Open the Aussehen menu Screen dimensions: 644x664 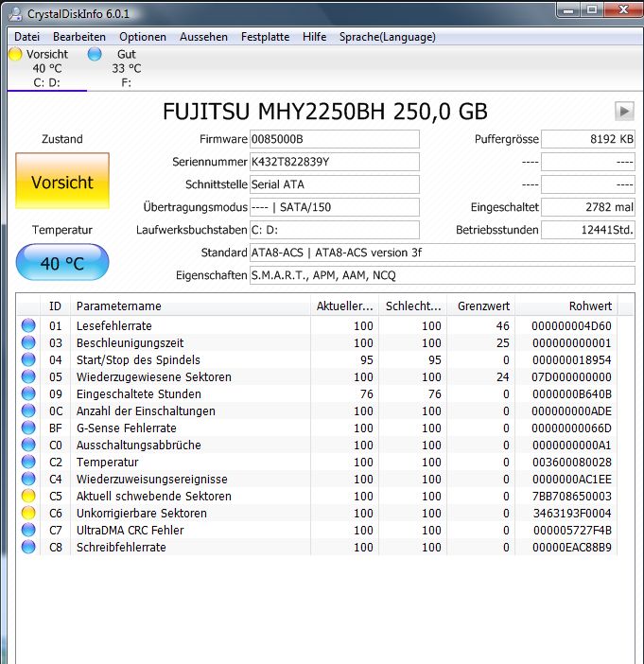pos(203,37)
